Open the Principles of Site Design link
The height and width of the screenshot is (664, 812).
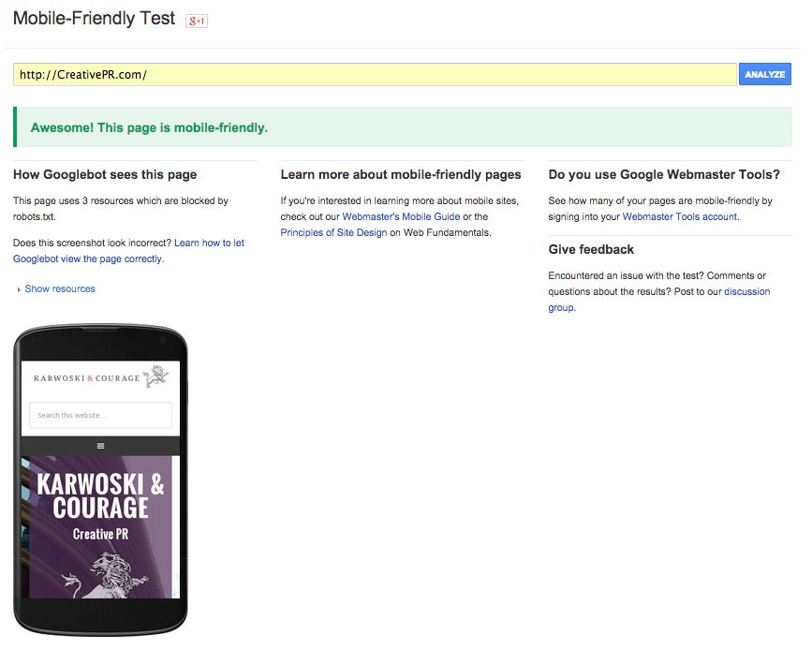point(332,232)
